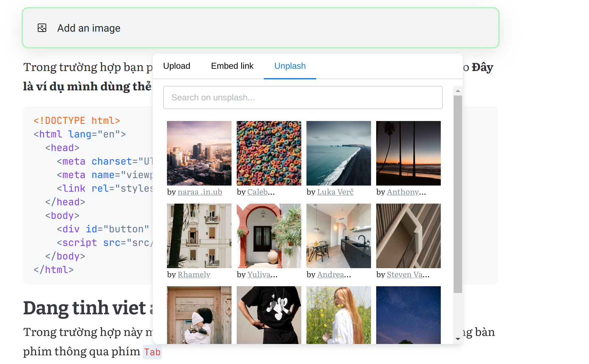Click the scrollbar up arrow in image picker
589x364 pixels.
[458, 91]
